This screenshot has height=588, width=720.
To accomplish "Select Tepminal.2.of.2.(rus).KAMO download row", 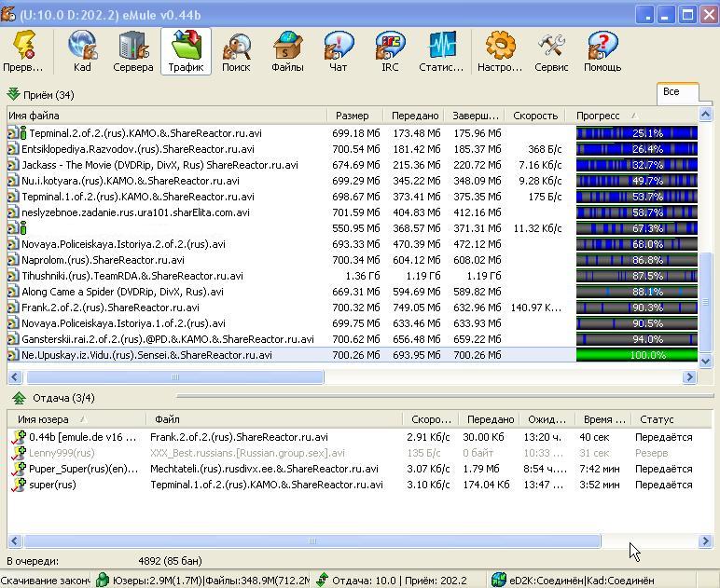I will (x=353, y=133).
